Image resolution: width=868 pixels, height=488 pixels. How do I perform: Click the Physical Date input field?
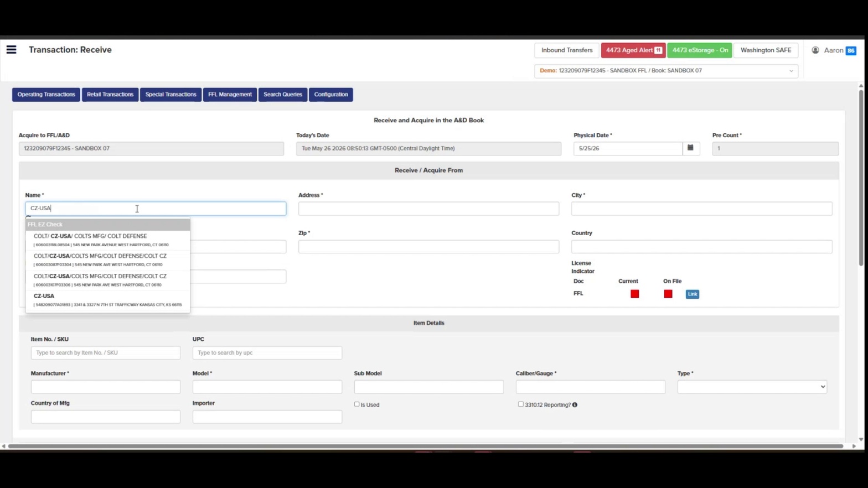628,148
